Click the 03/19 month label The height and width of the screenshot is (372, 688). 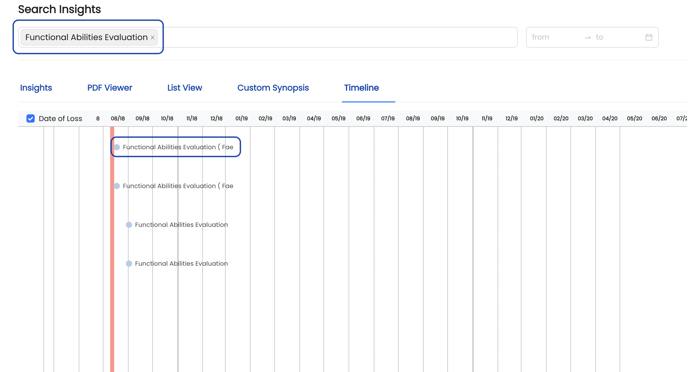pos(289,118)
